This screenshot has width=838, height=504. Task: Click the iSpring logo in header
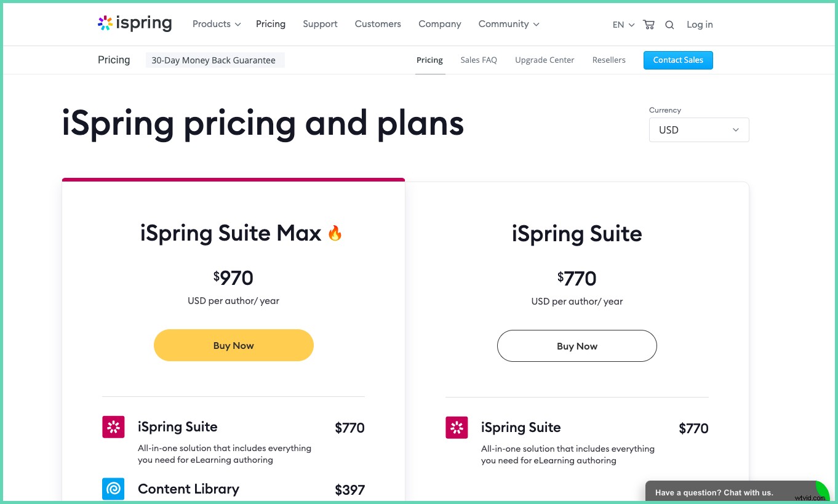coord(135,23)
